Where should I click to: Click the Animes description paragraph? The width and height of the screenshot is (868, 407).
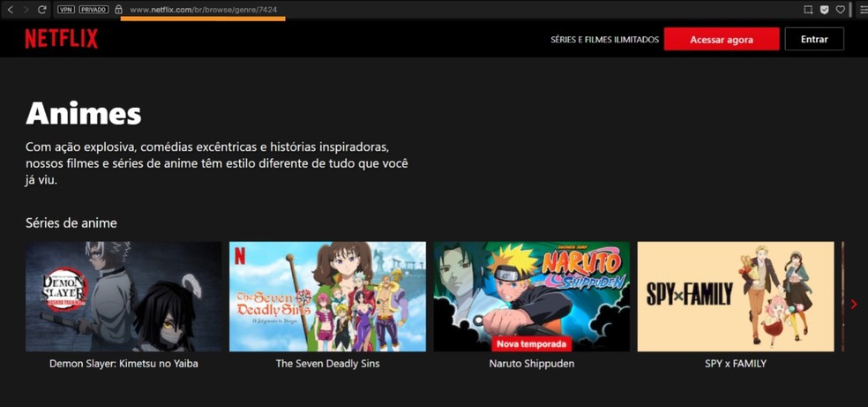pos(217,164)
